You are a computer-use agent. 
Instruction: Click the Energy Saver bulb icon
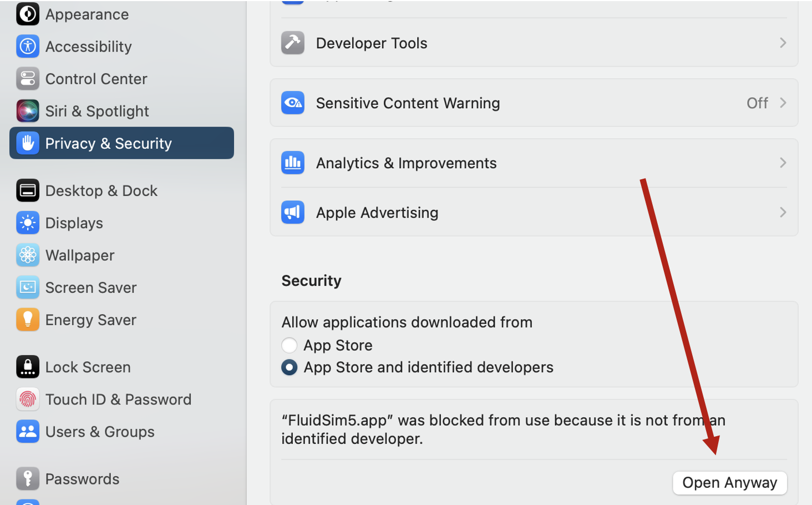(x=27, y=320)
